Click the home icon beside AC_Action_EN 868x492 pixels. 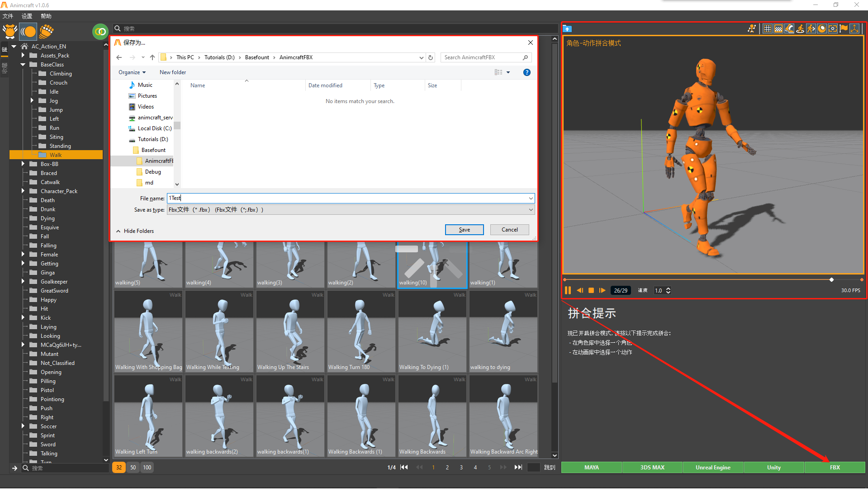(x=24, y=46)
